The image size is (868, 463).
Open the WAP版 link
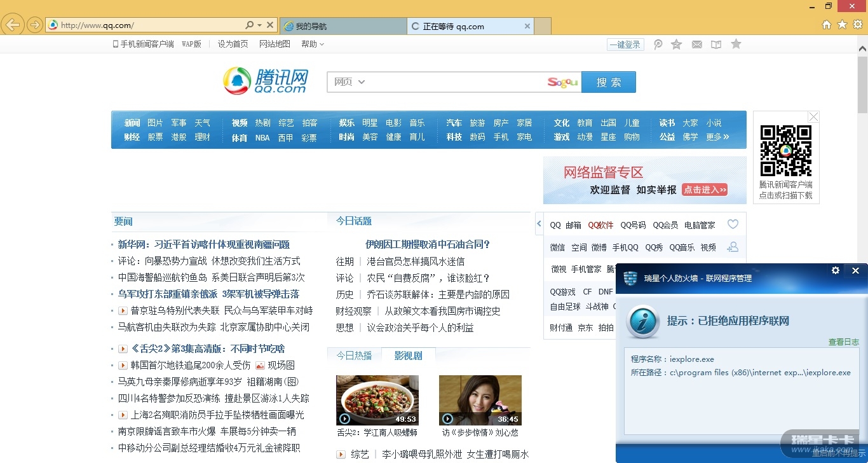[191, 44]
